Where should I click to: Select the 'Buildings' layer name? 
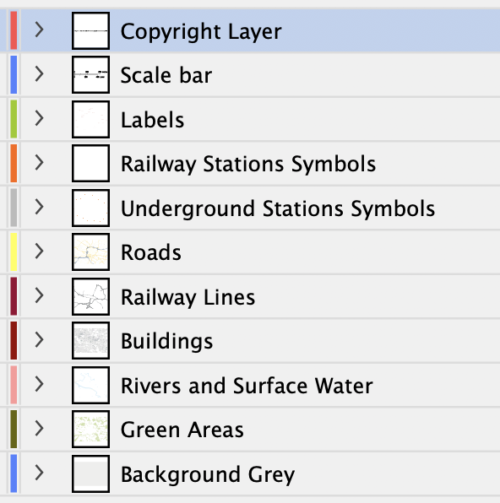point(167,342)
